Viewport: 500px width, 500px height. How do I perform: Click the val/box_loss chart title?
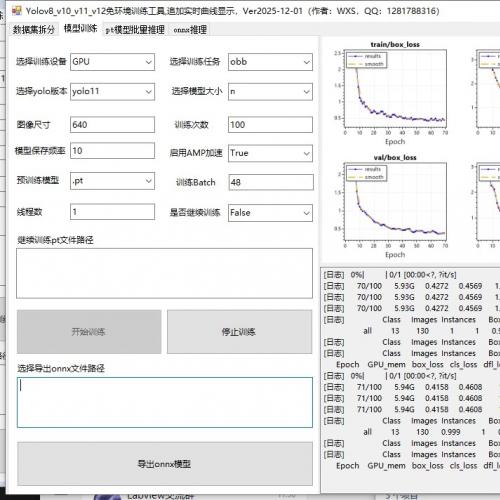click(x=395, y=157)
